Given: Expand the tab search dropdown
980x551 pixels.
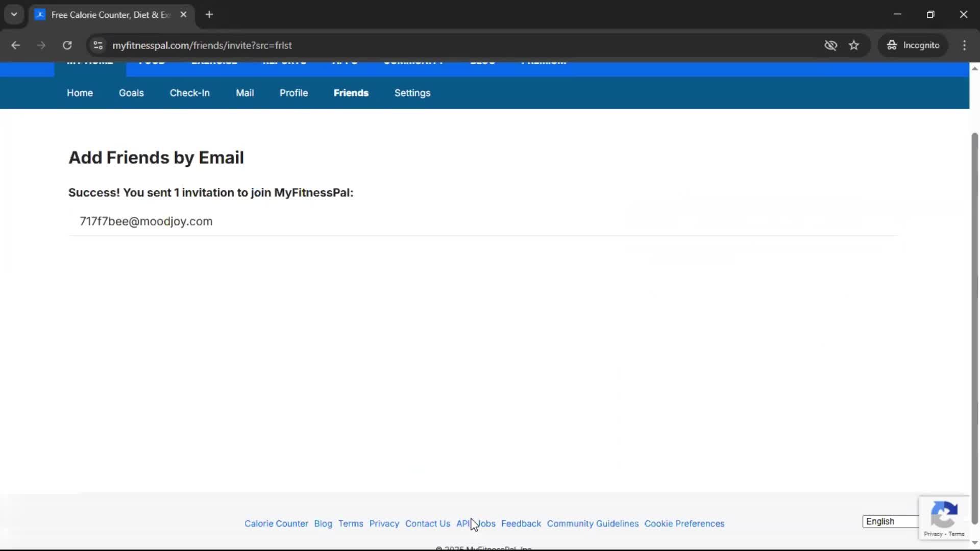Looking at the screenshot, I should point(14,15).
